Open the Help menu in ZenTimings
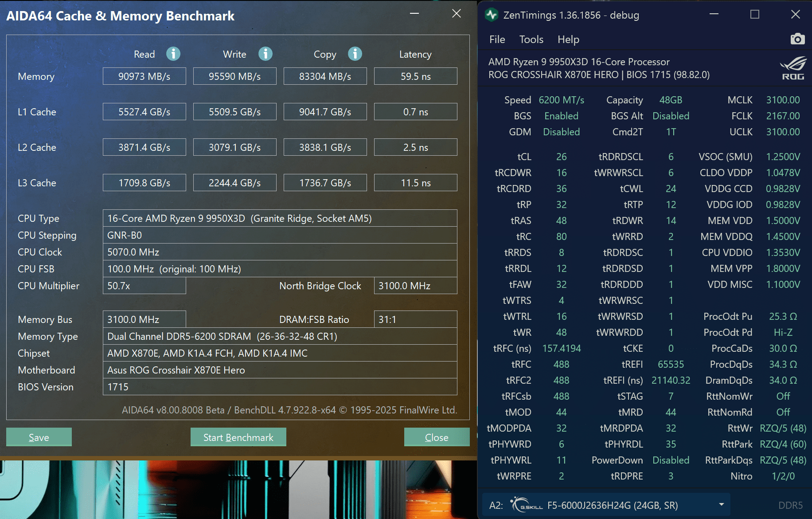 tap(568, 39)
